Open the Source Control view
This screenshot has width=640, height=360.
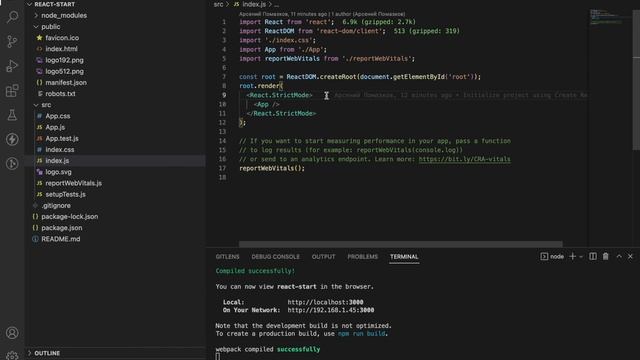pos(12,41)
